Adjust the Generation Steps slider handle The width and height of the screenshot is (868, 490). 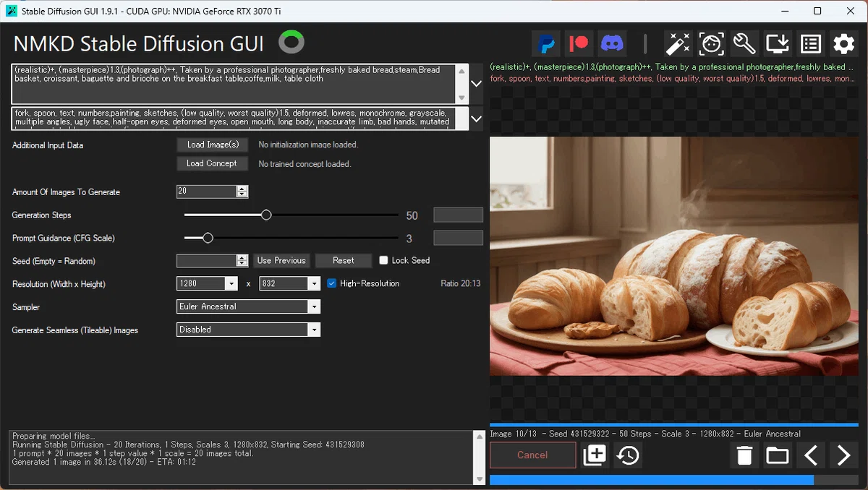(266, 215)
